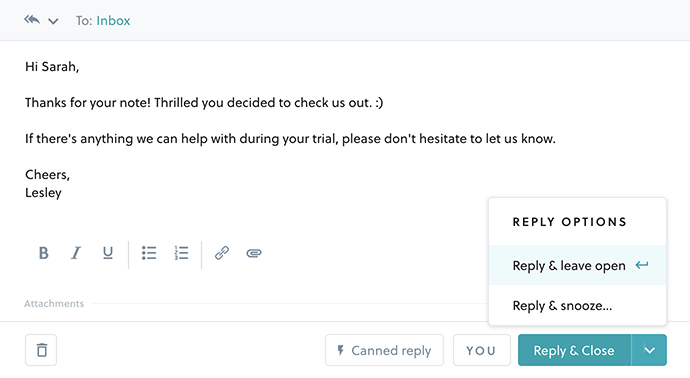Insert a numbered list
Viewport: 690px width, 378px height.
181,253
